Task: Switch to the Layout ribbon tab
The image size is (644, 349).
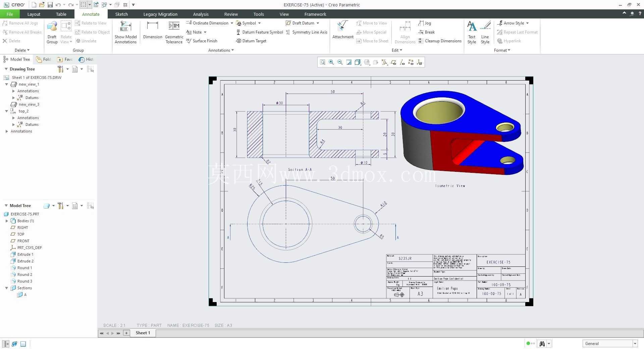Action: [34, 14]
